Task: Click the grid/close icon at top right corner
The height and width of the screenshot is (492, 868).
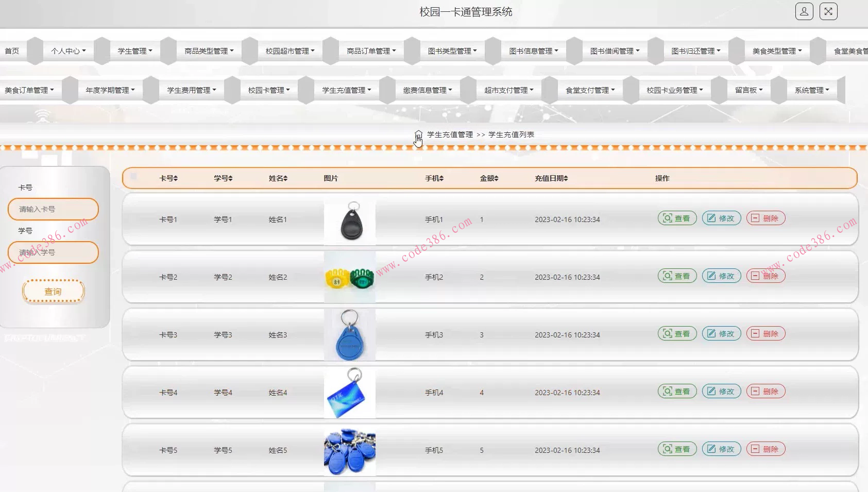Action: (828, 11)
